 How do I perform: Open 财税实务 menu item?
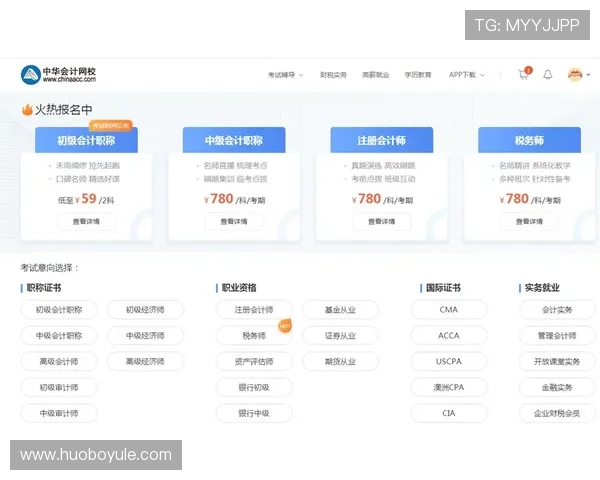pos(333,75)
